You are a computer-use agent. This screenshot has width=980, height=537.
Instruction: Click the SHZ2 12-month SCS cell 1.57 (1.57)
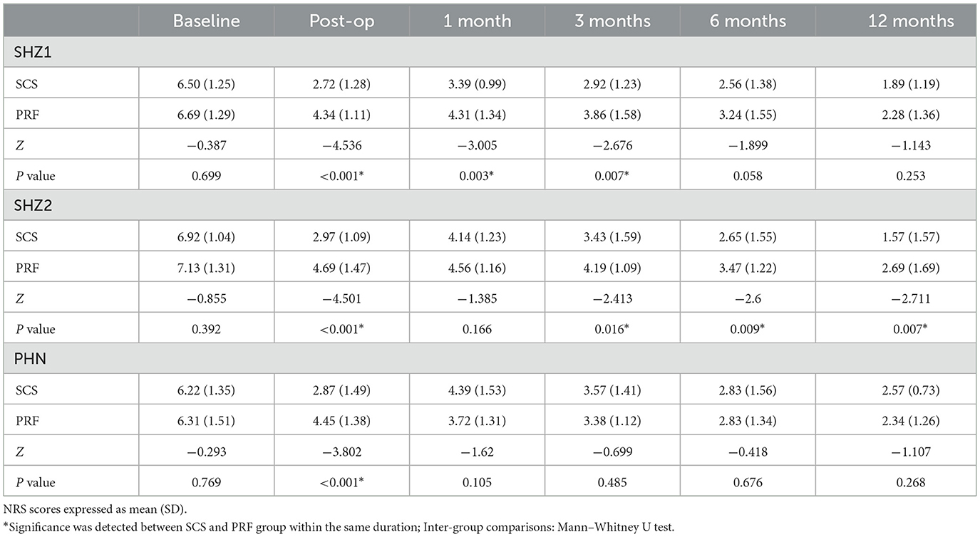(x=910, y=237)
